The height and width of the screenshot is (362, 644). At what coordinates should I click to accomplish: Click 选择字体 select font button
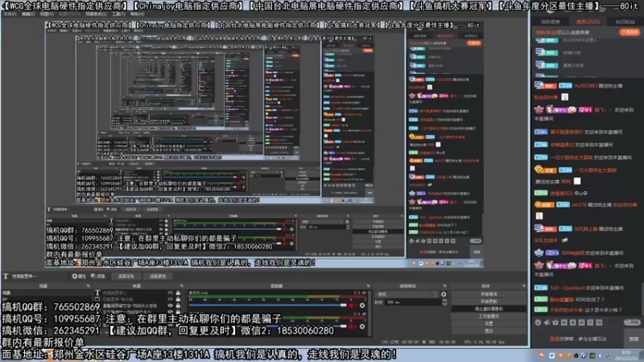pyautogui.click(x=126, y=276)
